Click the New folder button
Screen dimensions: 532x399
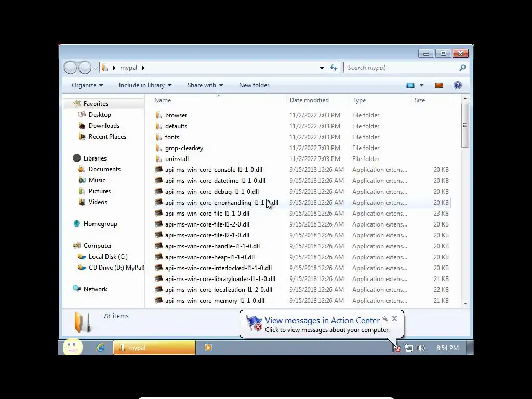(254, 85)
